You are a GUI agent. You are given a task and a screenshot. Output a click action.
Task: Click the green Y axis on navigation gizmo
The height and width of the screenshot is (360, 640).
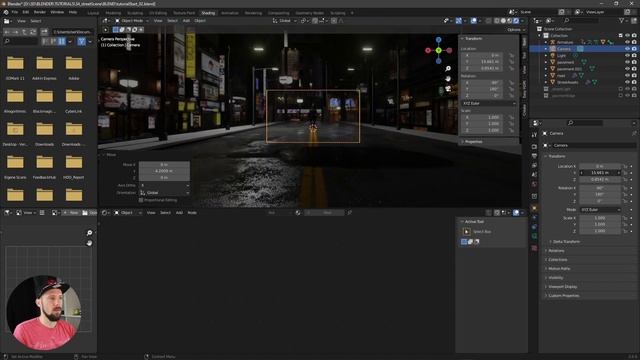438,51
